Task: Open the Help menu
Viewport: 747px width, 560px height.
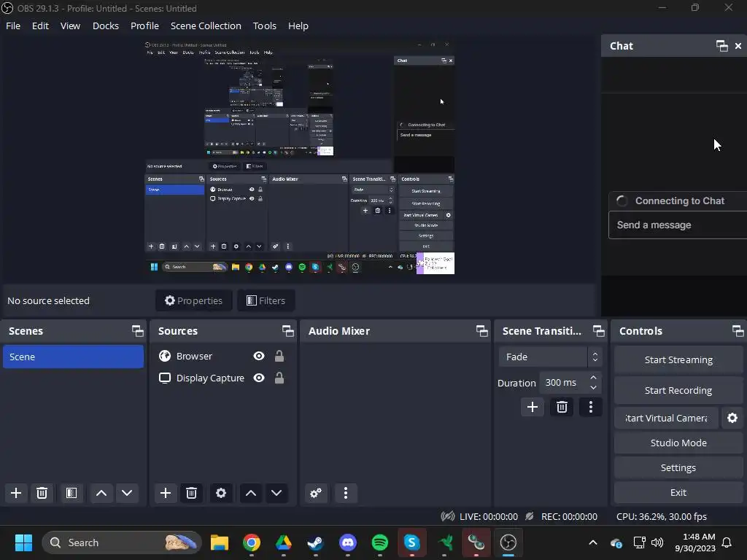Action: [x=298, y=26]
